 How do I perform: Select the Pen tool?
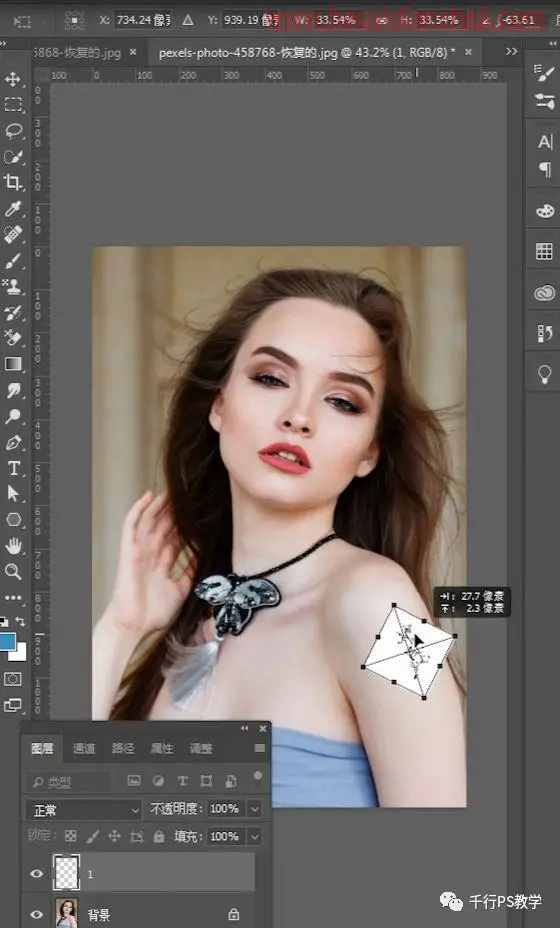click(x=13, y=443)
